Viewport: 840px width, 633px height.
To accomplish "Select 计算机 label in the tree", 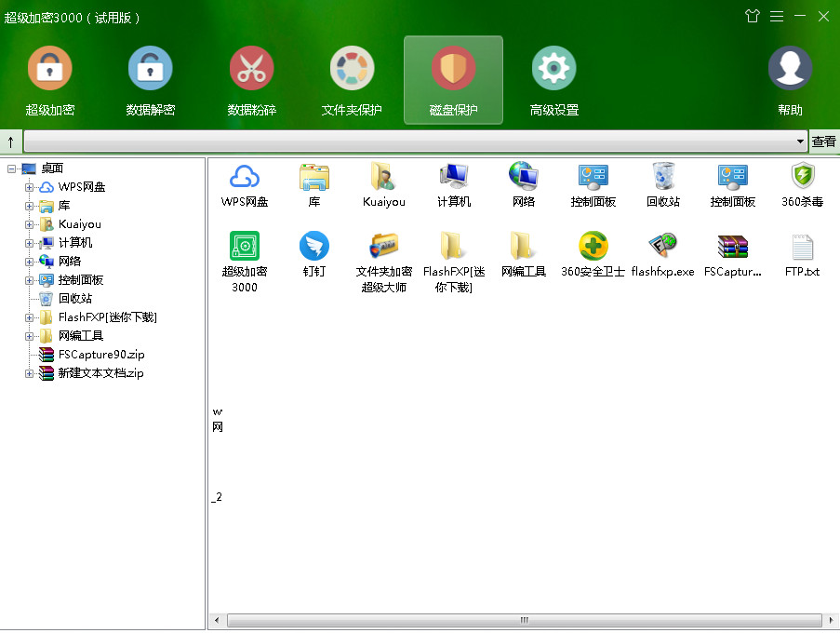I will click(75, 243).
